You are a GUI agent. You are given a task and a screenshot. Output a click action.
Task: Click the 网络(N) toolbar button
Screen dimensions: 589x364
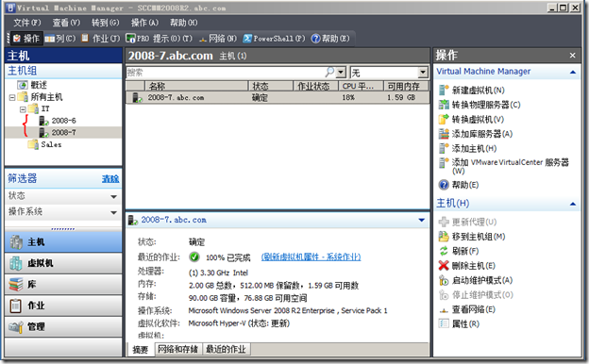(218, 39)
